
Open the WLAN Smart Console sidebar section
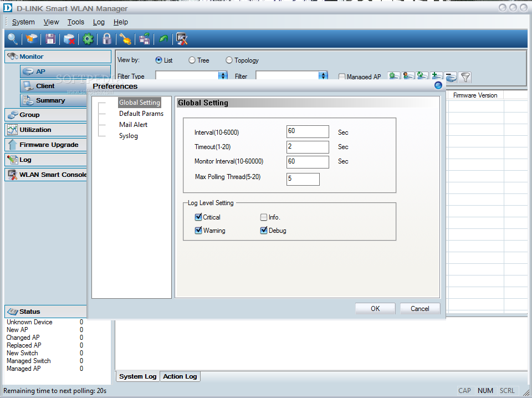[45, 175]
